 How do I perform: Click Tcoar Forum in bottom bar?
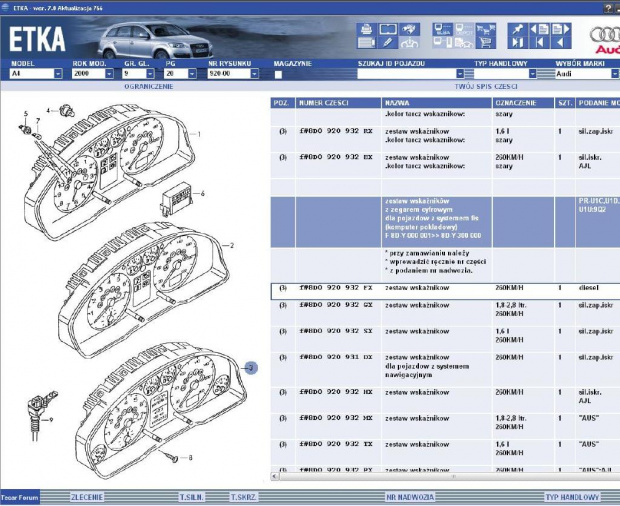coord(20,497)
